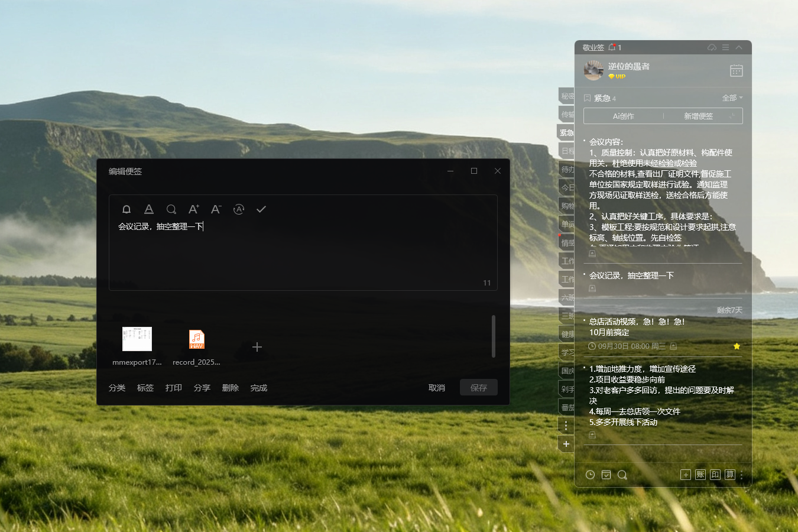
Task: Switch to the 待办 category tab
Action: (566, 170)
